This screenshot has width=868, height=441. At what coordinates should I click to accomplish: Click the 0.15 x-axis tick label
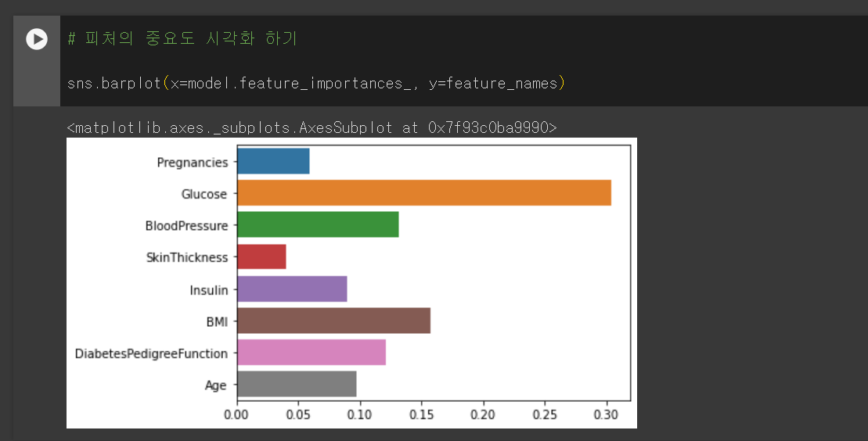421,414
